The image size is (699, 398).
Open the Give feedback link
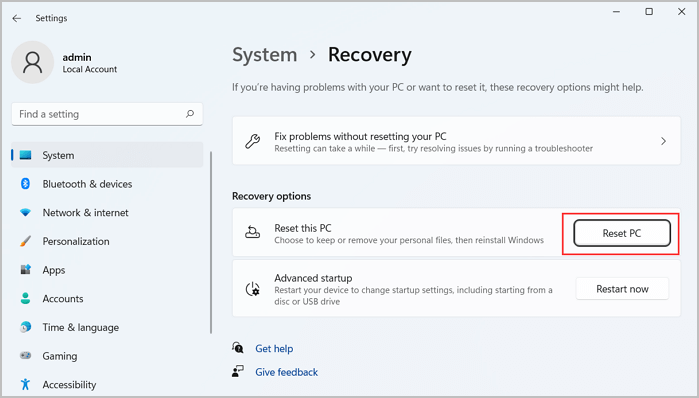tap(286, 372)
